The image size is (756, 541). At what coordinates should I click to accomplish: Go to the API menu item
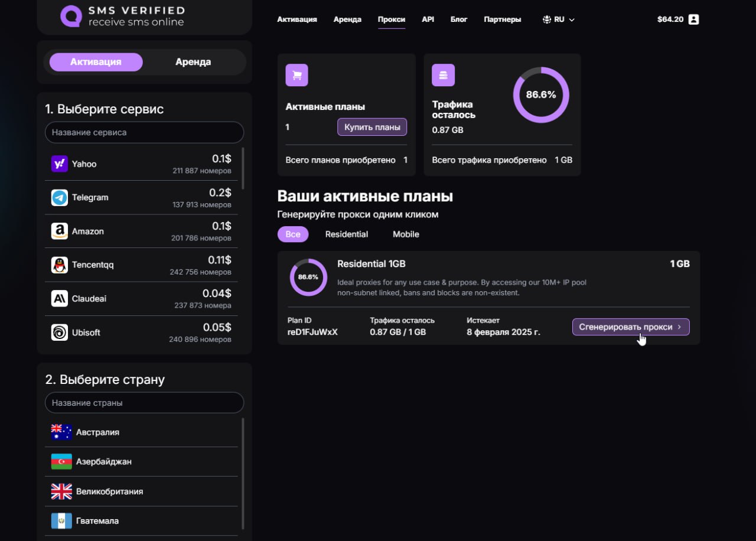[428, 19]
